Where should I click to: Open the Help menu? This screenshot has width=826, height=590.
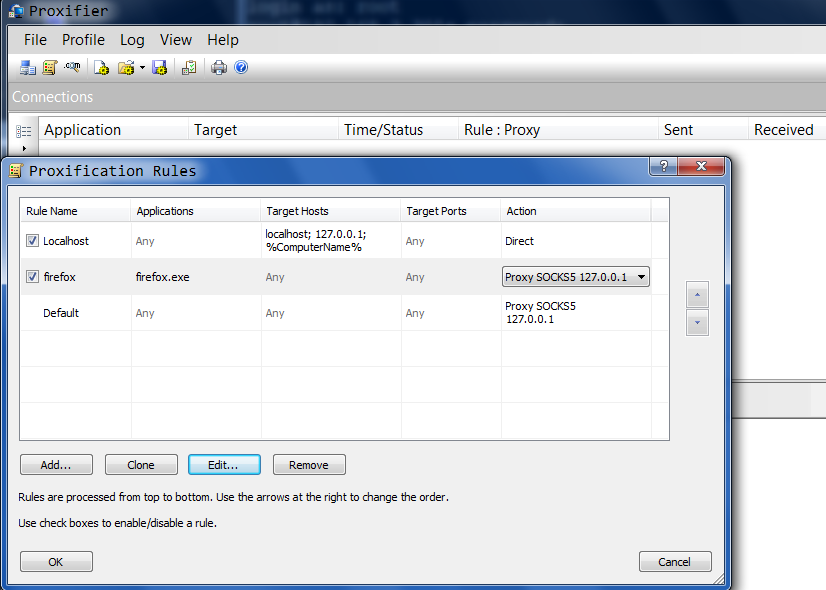click(x=223, y=40)
